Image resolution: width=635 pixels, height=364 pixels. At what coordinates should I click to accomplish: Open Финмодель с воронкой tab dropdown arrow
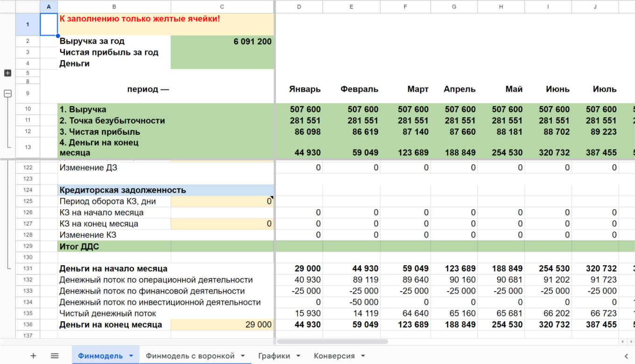click(x=243, y=356)
